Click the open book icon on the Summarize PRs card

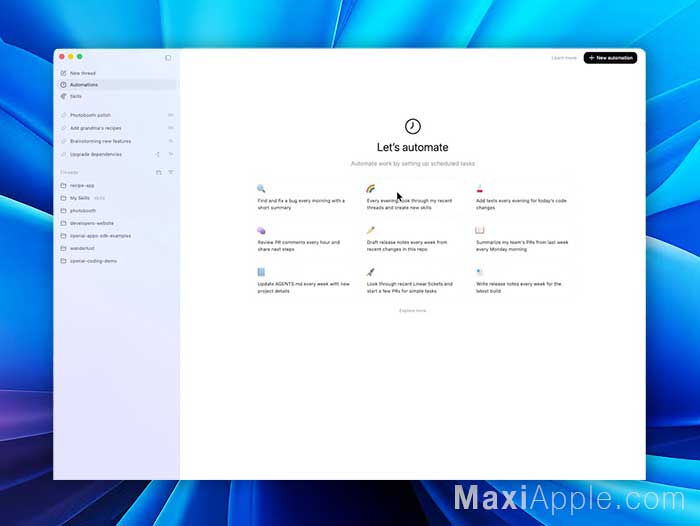479,230
